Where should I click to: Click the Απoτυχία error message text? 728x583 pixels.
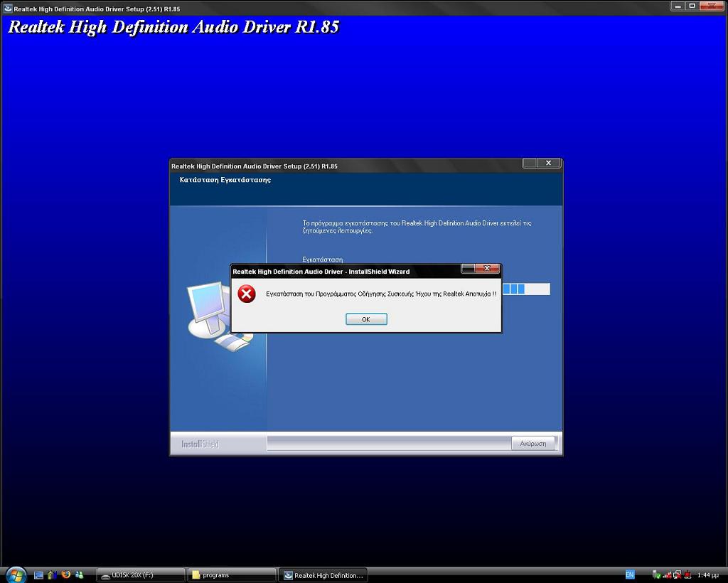click(x=381, y=294)
